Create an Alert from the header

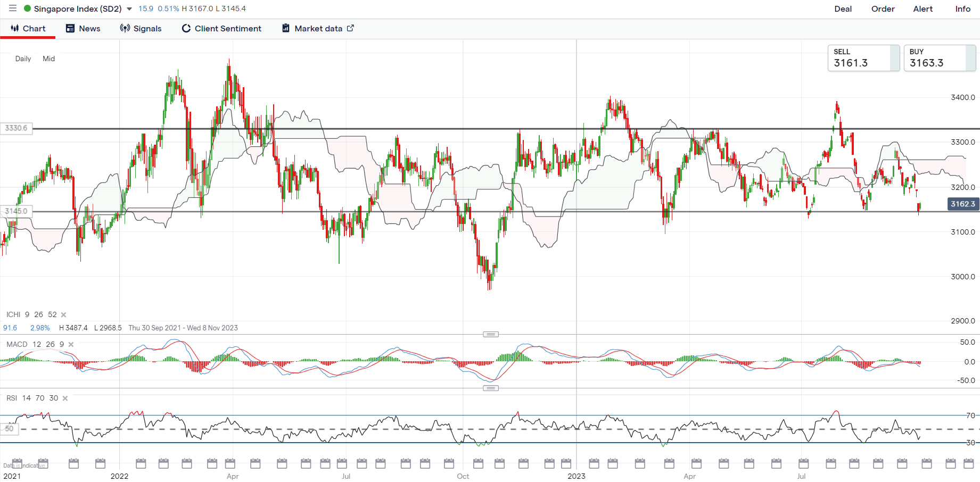923,9
